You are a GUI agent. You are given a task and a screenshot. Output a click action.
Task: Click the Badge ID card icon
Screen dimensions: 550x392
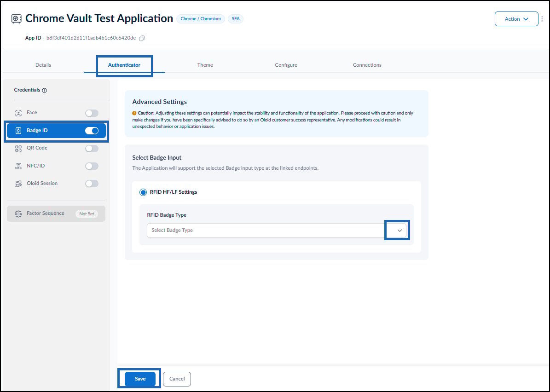(x=18, y=131)
